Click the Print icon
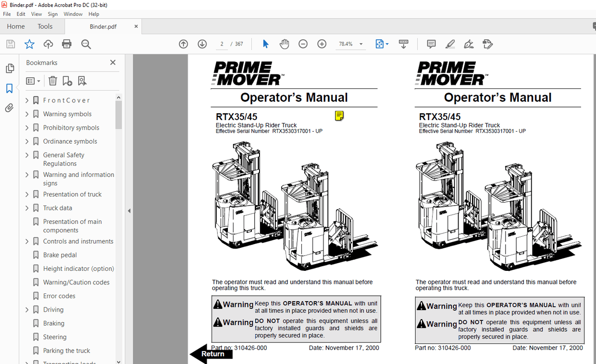Viewport: 596px width, 364px height. pyautogui.click(x=66, y=44)
